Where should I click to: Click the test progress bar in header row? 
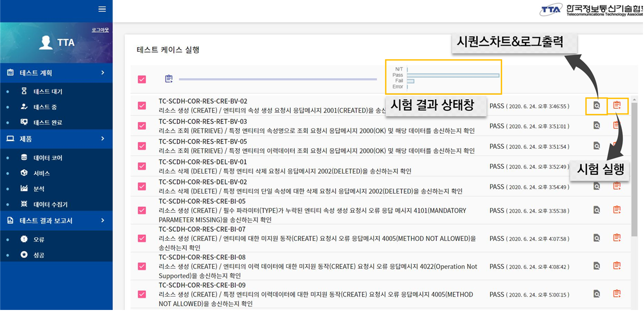click(277, 79)
